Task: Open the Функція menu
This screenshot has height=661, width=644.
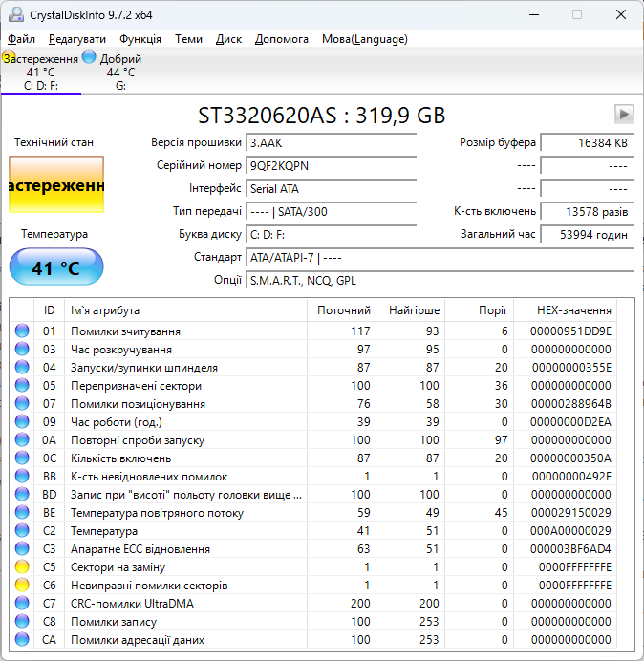Action: pos(140,39)
